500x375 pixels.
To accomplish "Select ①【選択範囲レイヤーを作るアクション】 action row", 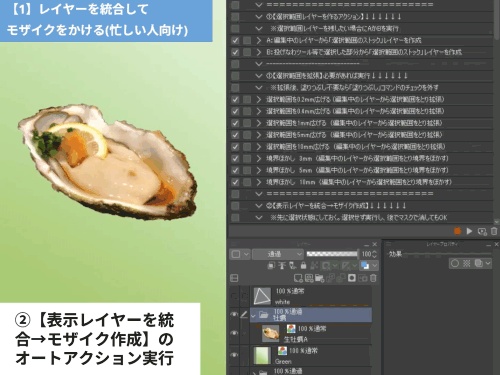I will click(x=361, y=17).
